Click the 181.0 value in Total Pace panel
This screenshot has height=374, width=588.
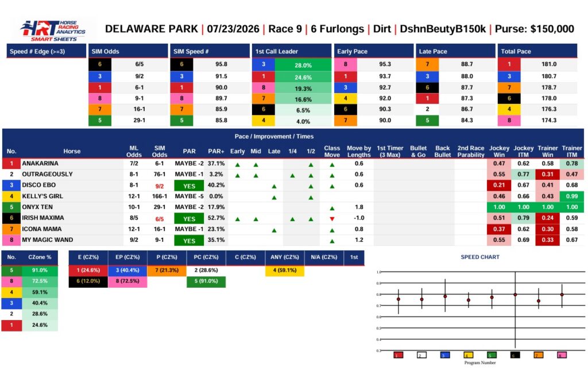549,64
